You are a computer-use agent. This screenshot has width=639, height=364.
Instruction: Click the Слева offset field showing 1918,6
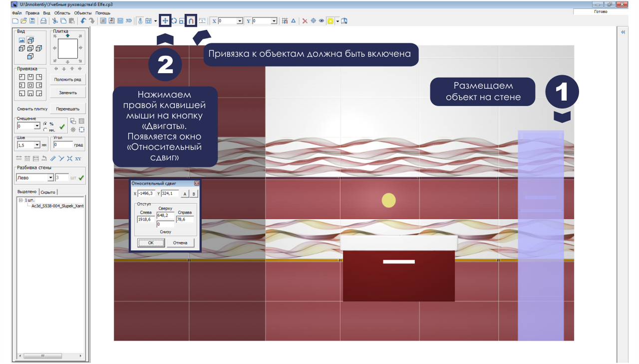pos(146,219)
